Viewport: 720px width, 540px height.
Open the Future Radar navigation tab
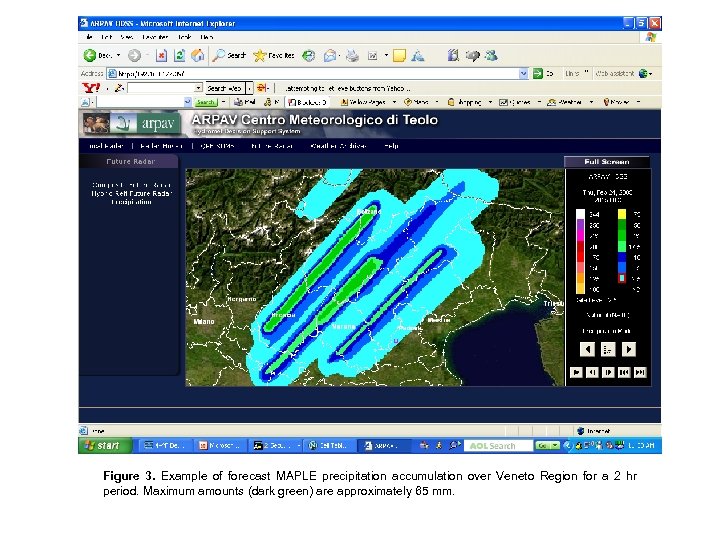[x=272, y=146]
